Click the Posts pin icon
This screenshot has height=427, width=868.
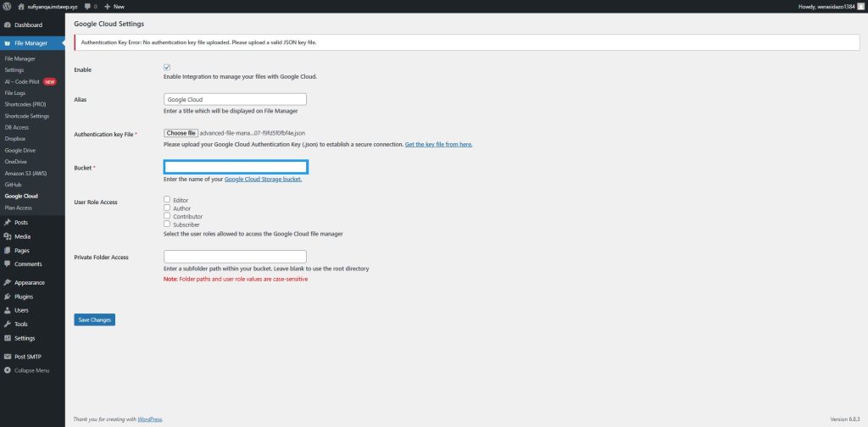[8, 222]
